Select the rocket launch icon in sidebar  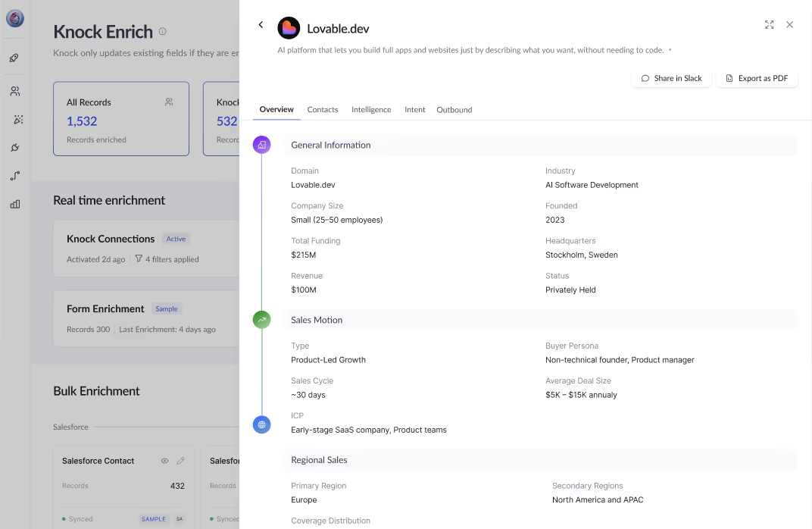point(14,58)
